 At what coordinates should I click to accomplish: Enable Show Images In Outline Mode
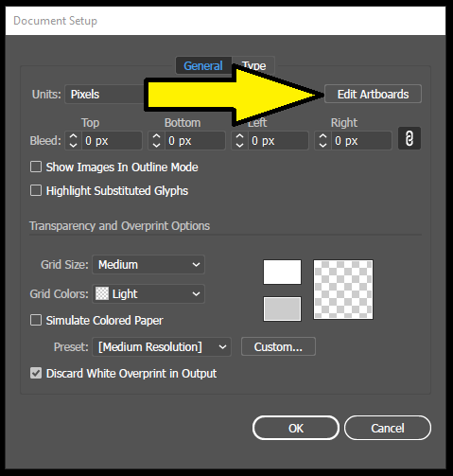[x=36, y=167]
